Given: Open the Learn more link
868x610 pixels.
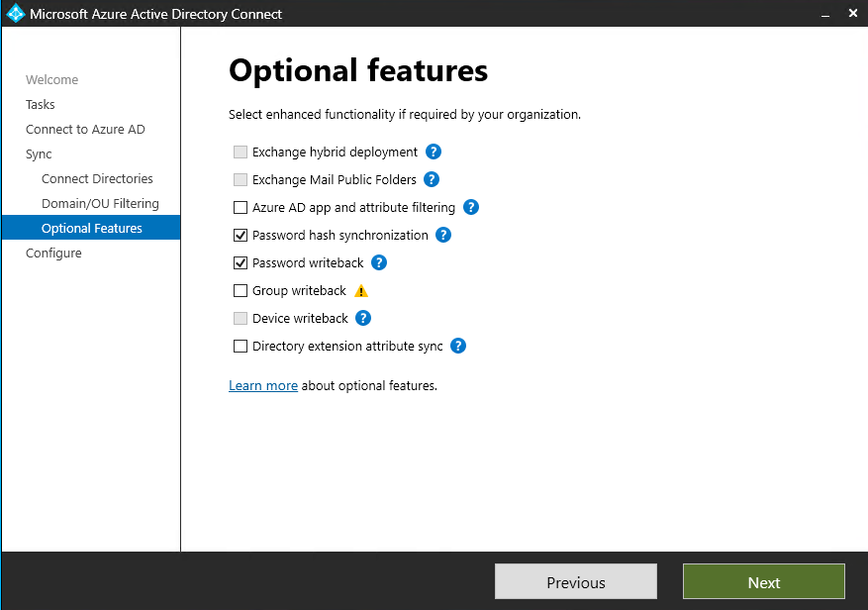Looking at the screenshot, I should point(263,385).
